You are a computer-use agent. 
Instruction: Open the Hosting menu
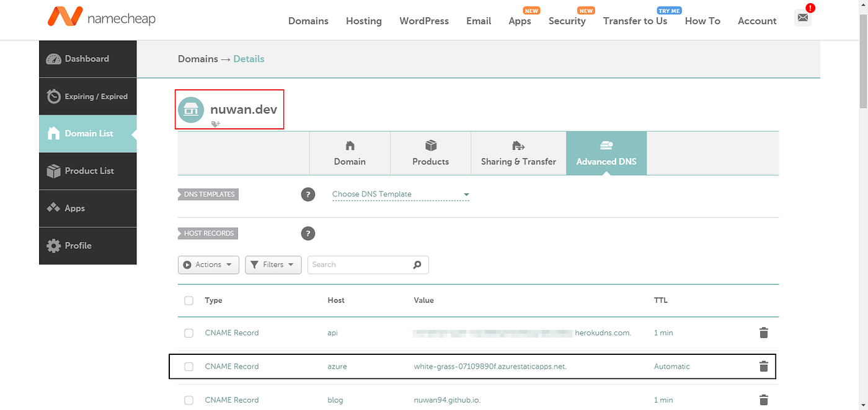(x=364, y=20)
